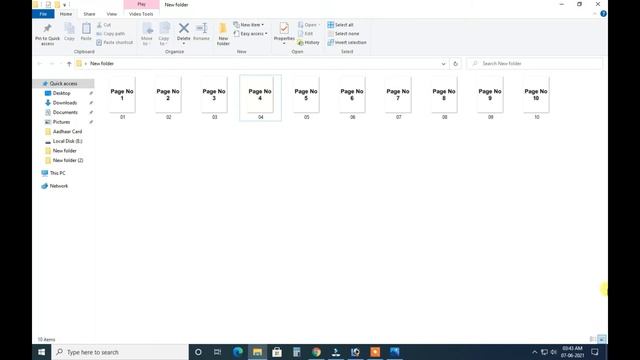
Task: Open Aadhaar Card folder in sidebar
Action: tap(67, 131)
